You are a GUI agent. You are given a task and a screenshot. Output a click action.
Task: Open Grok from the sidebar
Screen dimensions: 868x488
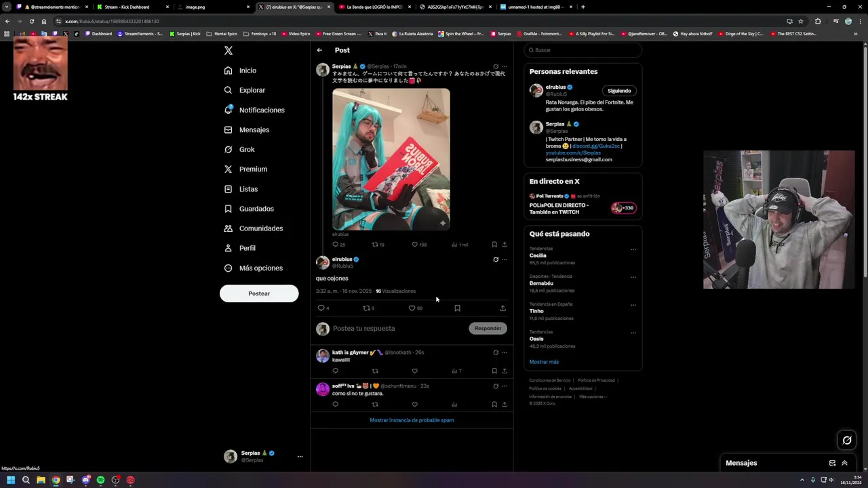click(x=239, y=149)
